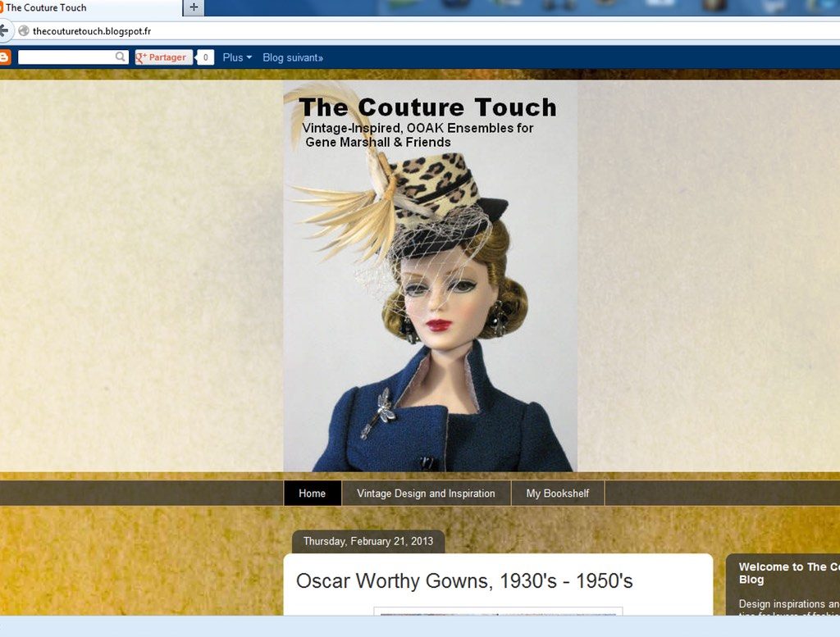Click the site globe icon in address bar
Viewport: 840px width, 637px height.
[x=24, y=31]
